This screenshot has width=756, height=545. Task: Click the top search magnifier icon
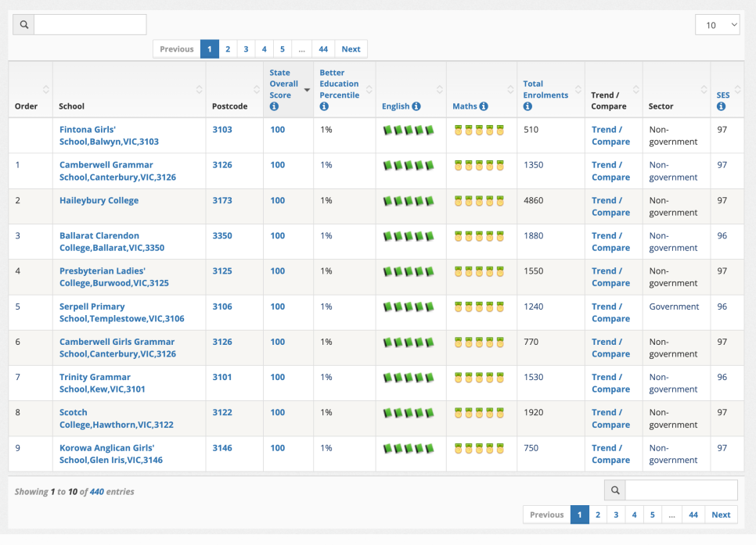(x=23, y=25)
